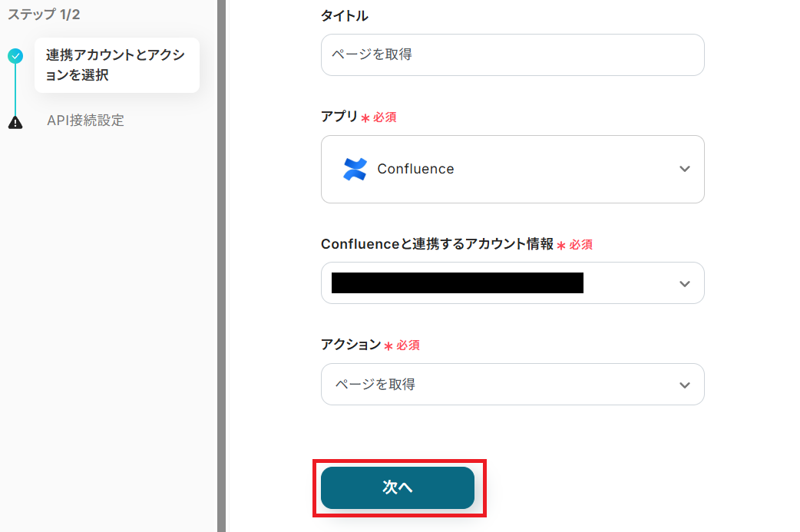Expand the linked account information dropdown
Screen dimensions: 800x532
512,283
